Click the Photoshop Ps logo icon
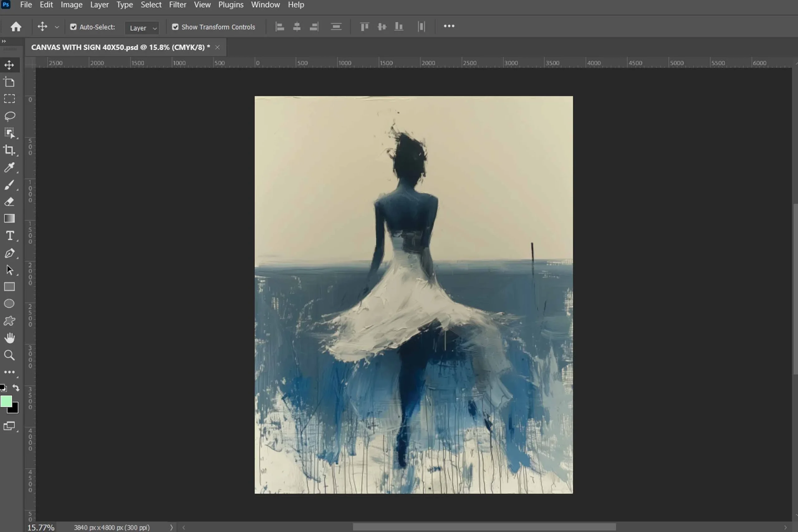This screenshot has width=798, height=532. 6,5
